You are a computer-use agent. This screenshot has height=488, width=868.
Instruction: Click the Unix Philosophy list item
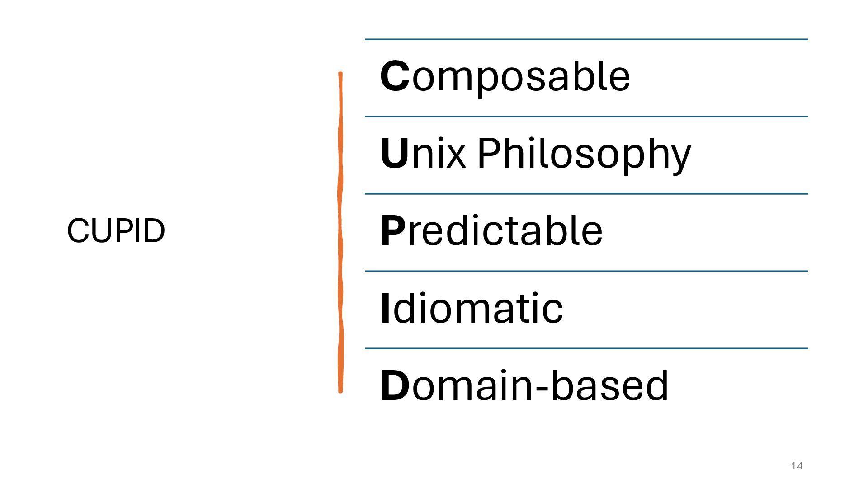pos(536,154)
